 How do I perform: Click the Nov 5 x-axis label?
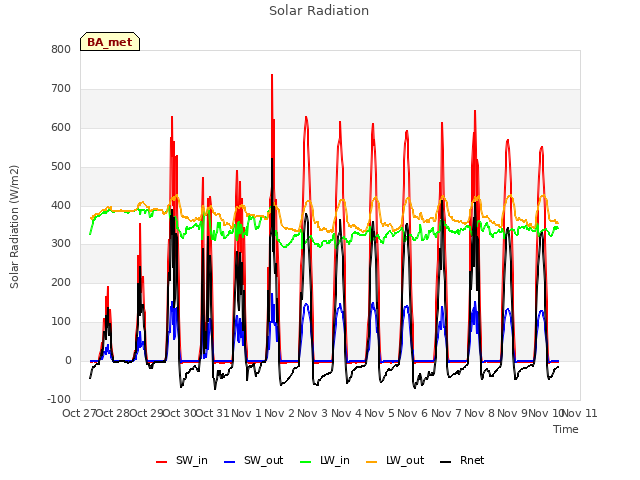[x=380, y=413]
